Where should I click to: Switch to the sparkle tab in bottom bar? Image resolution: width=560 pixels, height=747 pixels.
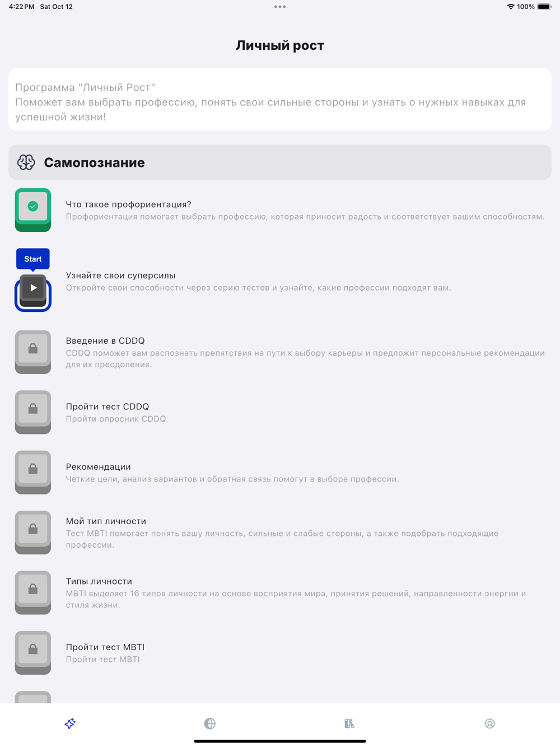[x=70, y=723]
